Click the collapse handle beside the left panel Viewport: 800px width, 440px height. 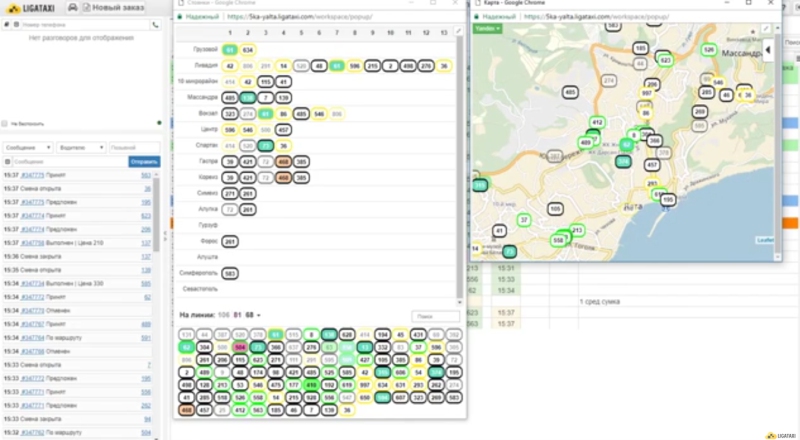165,236
